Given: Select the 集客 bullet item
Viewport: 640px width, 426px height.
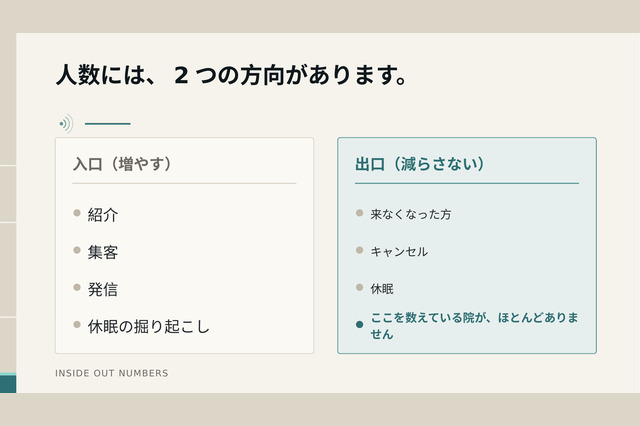Looking at the screenshot, I should point(103,252).
